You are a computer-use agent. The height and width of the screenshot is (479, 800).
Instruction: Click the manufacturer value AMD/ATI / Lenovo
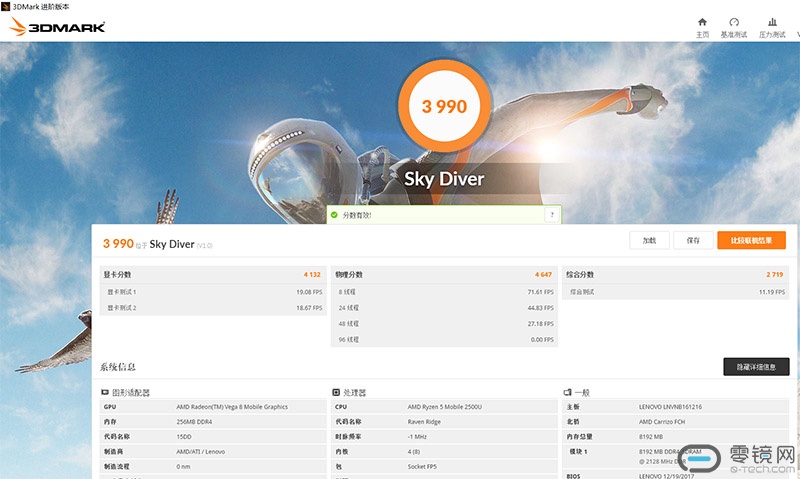201,451
